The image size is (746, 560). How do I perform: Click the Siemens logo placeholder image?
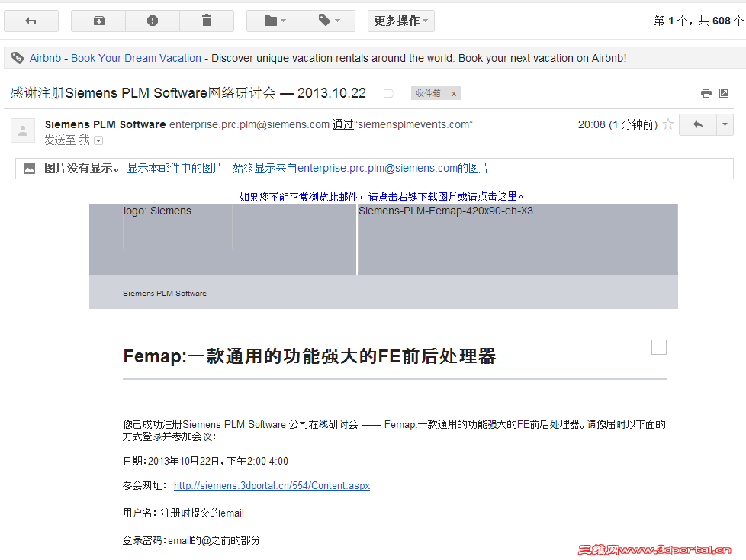[x=178, y=227]
